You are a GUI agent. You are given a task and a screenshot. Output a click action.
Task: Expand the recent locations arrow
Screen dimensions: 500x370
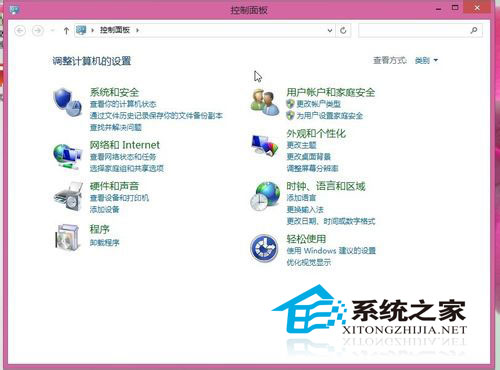(52, 30)
